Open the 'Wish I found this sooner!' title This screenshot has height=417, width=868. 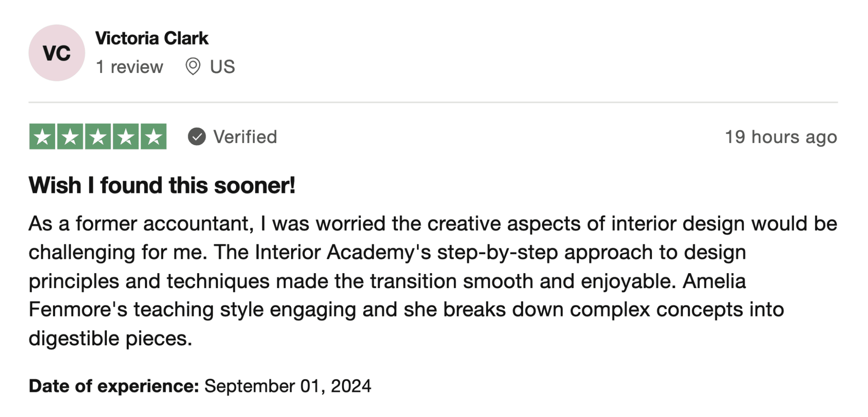click(162, 185)
